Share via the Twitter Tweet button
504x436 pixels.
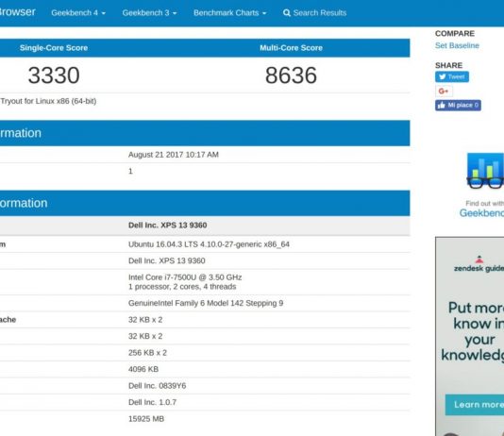[452, 76]
